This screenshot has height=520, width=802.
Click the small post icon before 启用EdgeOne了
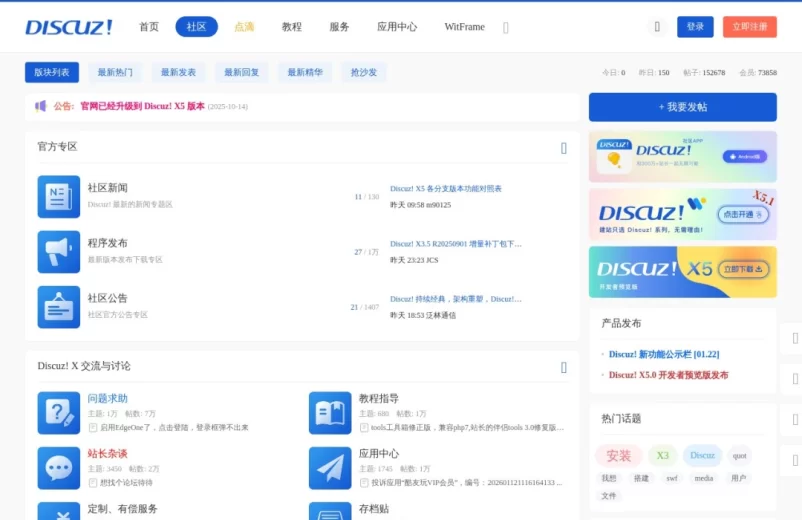(x=93, y=427)
